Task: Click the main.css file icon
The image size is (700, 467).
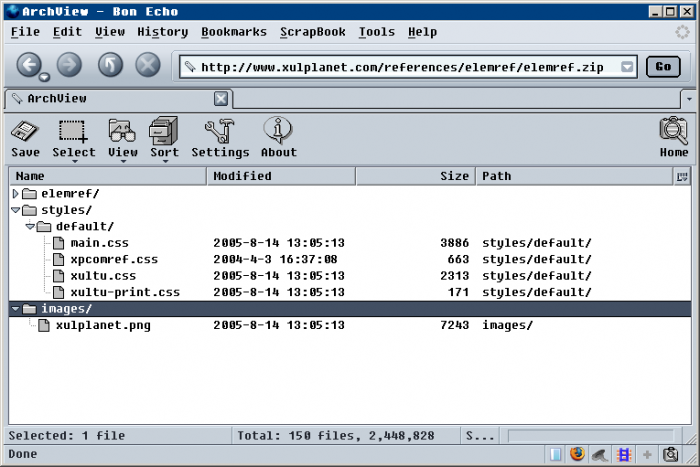Action: coord(58,243)
